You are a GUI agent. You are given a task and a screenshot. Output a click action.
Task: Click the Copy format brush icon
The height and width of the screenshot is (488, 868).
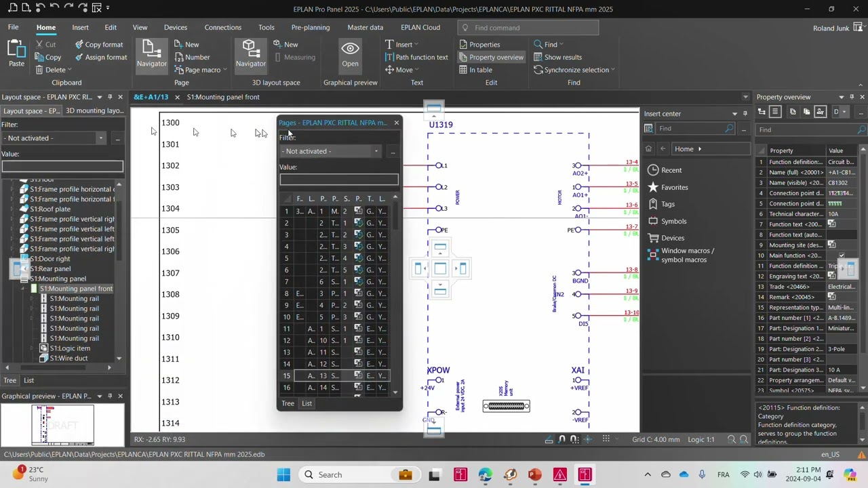[x=79, y=45]
